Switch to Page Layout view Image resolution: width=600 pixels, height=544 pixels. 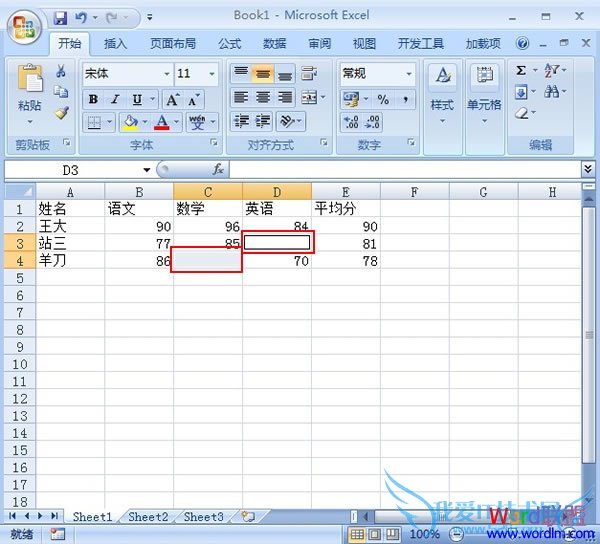click(375, 534)
